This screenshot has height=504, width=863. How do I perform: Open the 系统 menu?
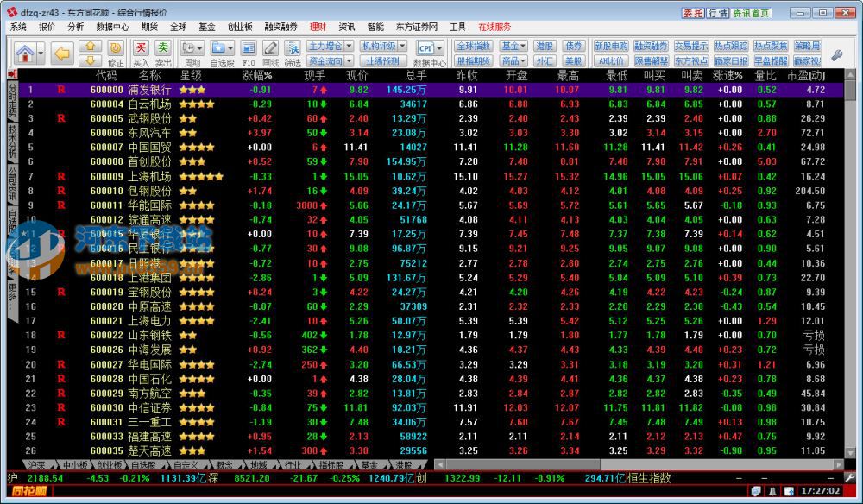coord(18,27)
